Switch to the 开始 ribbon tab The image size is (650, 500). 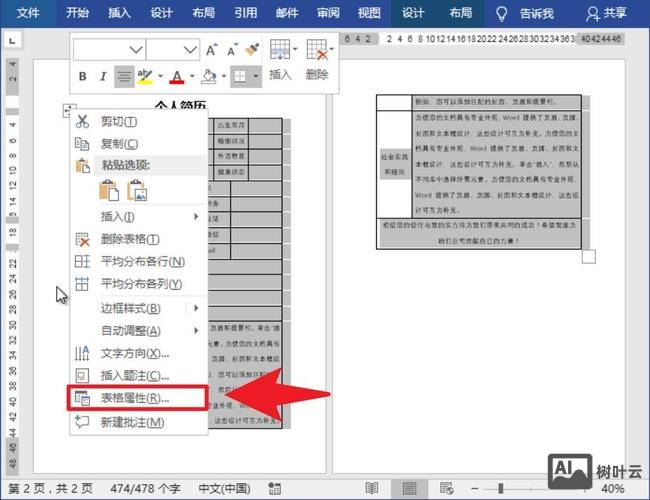[77, 13]
